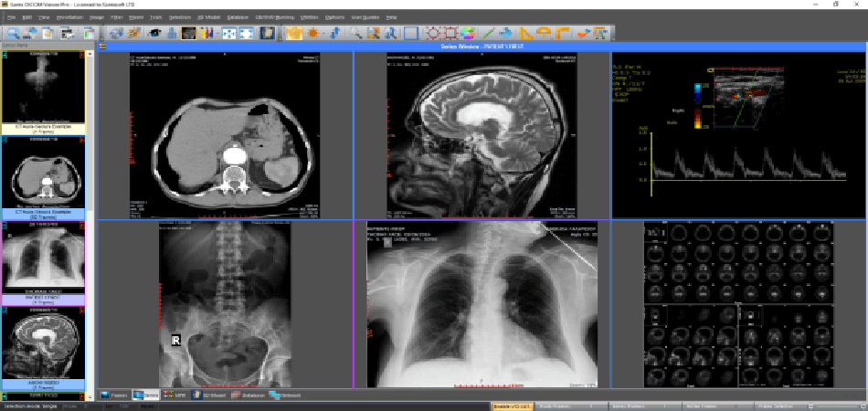868x411 pixels.
Task: Select the Zoom magnifier tool
Action: click(355, 34)
